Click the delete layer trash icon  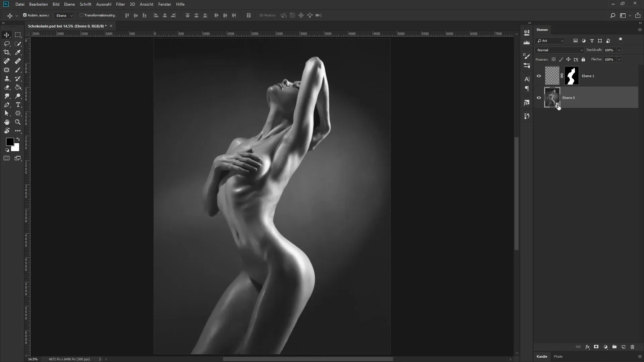click(632, 347)
